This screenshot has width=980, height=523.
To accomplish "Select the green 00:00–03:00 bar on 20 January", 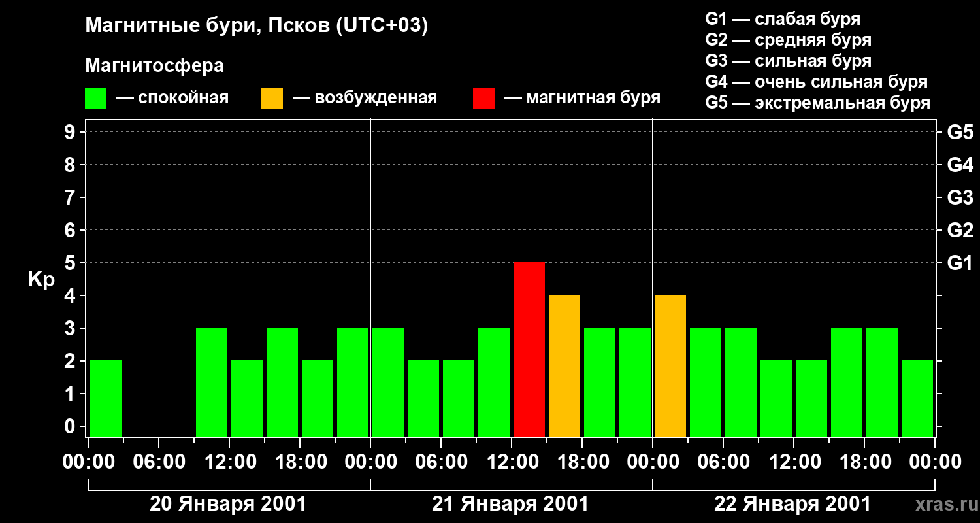I will (x=106, y=398).
